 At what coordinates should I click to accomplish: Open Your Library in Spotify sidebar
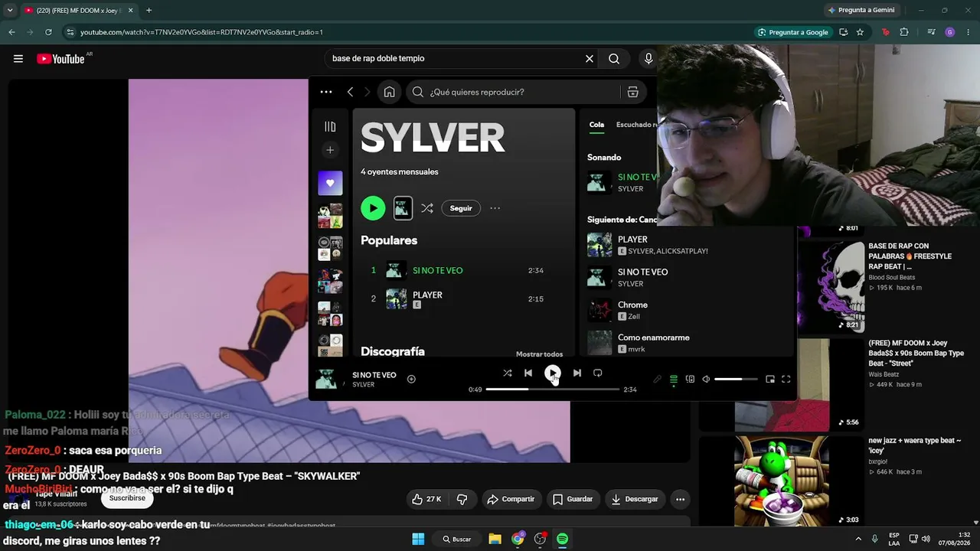pyautogui.click(x=330, y=126)
